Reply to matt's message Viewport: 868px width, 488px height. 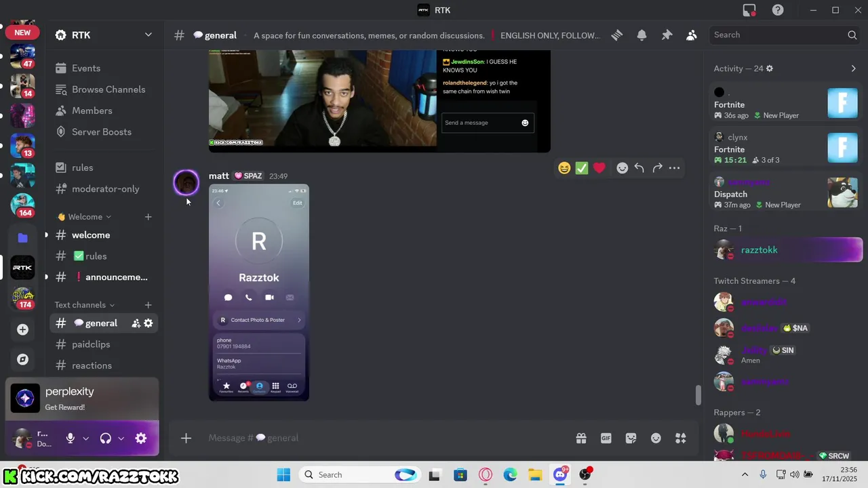coord(639,168)
